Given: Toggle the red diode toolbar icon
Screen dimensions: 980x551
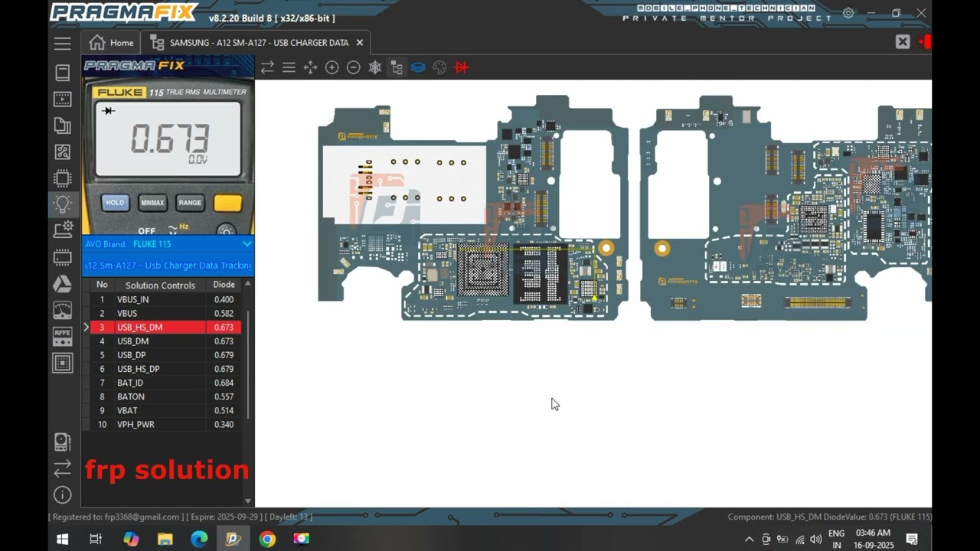Looking at the screenshot, I should (461, 67).
